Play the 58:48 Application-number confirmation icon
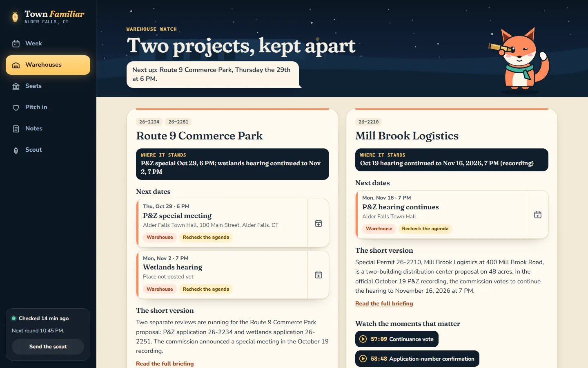Image resolution: width=588 pixels, height=368 pixels. (x=363, y=359)
